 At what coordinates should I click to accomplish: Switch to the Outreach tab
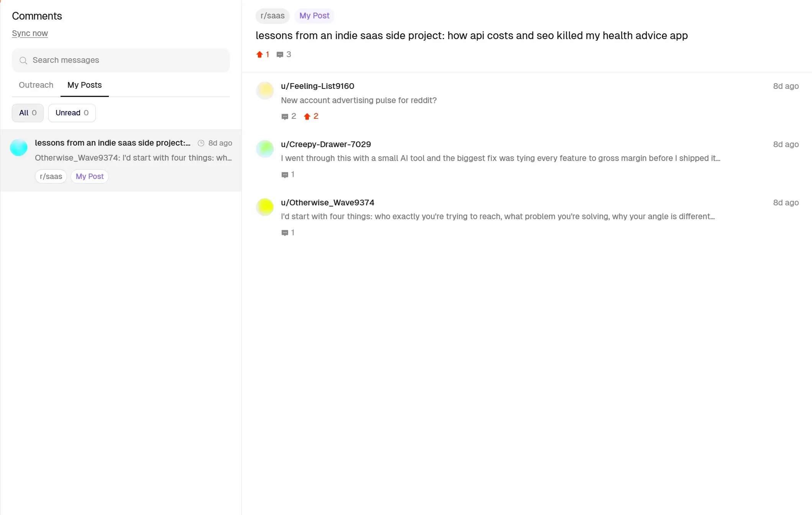coord(36,85)
